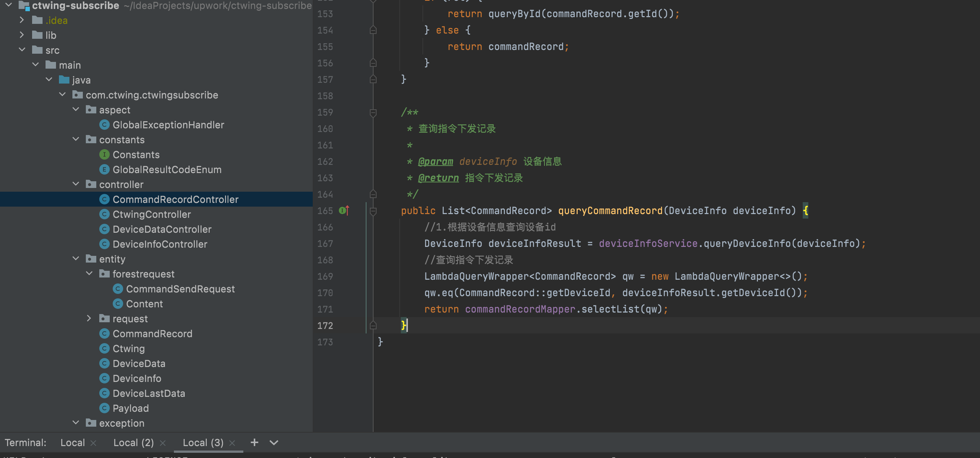Click deviceInfoService in line 167

pos(648,244)
